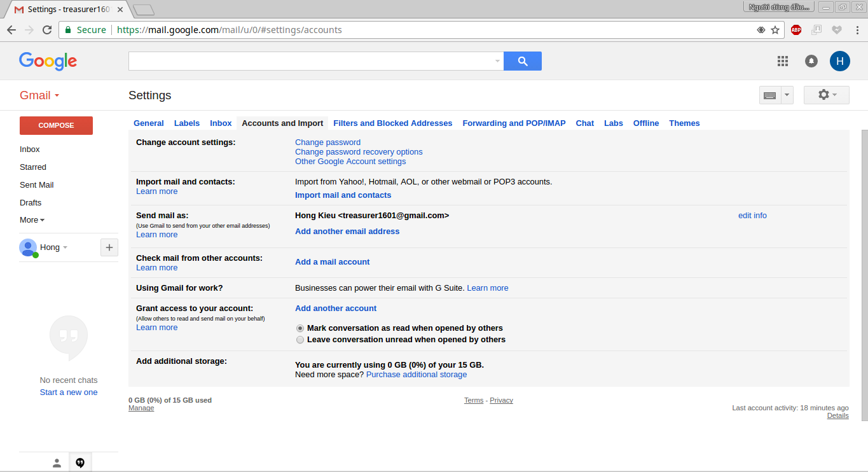Screen dimensions: 868x472
Task: Open the settings gear menu
Action: click(x=827, y=95)
